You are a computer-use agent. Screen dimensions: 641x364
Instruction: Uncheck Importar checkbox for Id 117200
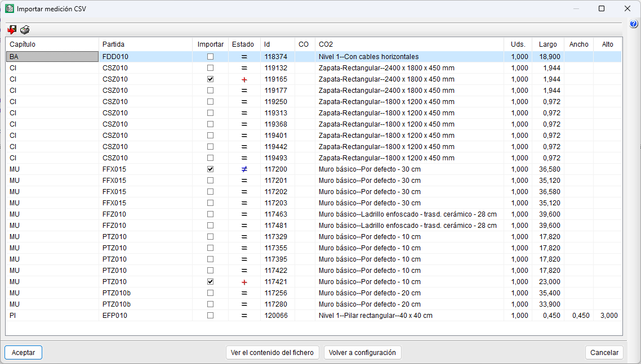210,169
